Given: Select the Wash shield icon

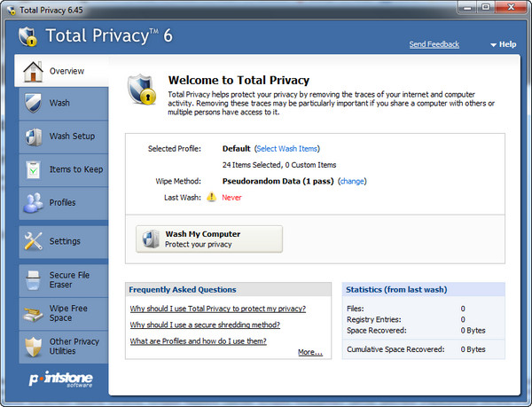Looking at the screenshot, I should click(x=33, y=103).
